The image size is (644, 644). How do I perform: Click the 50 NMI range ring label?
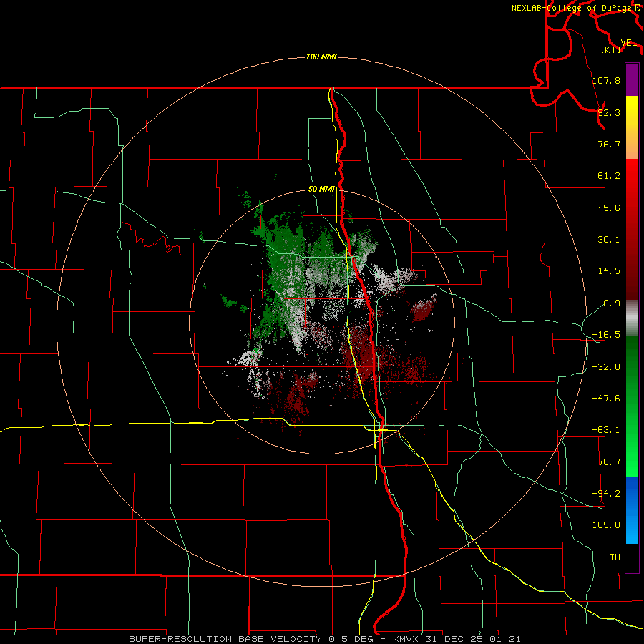click(x=321, y=189)
